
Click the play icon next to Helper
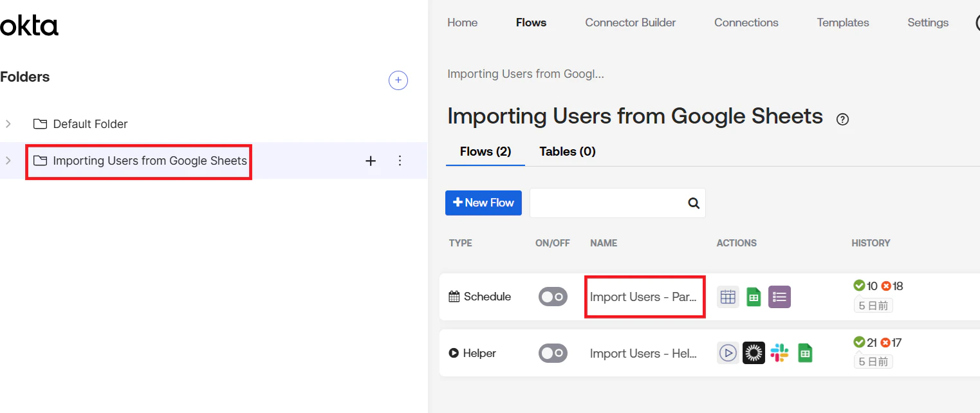(454, 353)
